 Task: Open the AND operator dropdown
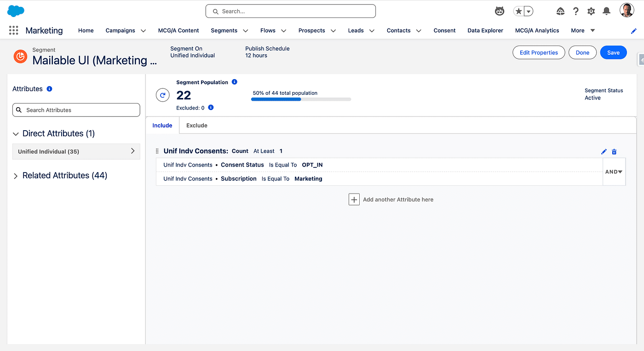coord(614,172)
